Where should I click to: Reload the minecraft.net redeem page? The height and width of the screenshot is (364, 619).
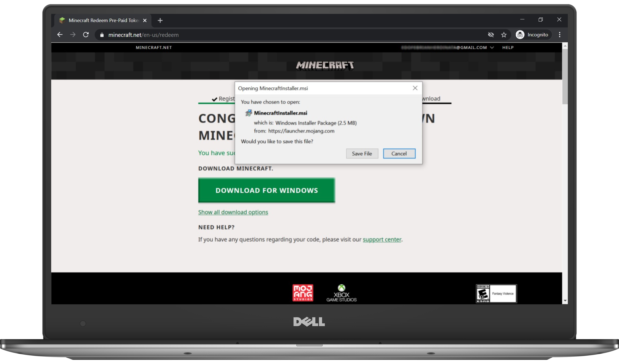(86, 35)
